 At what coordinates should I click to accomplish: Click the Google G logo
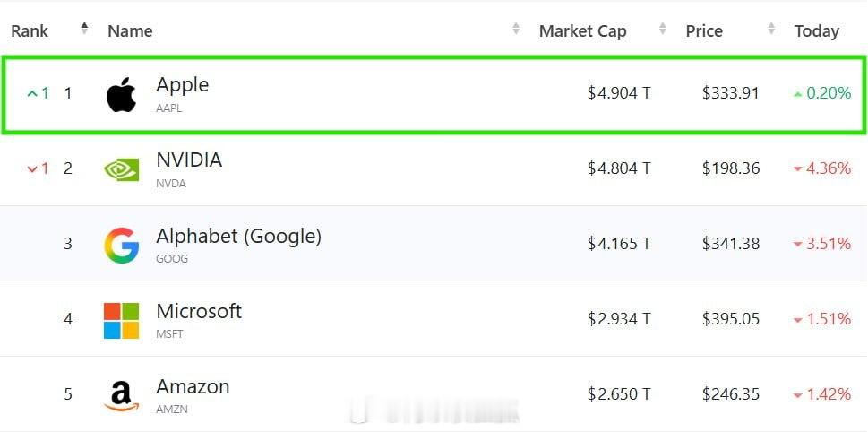click(121, 246)
